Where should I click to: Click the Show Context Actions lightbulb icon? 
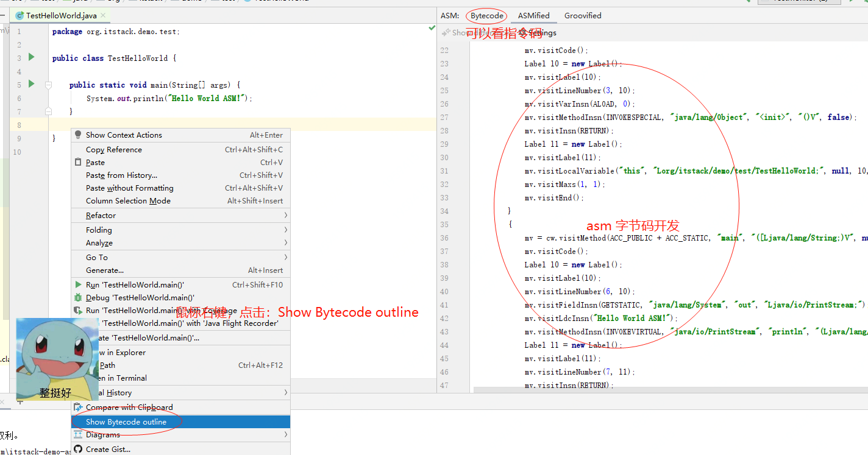(77, 135)
